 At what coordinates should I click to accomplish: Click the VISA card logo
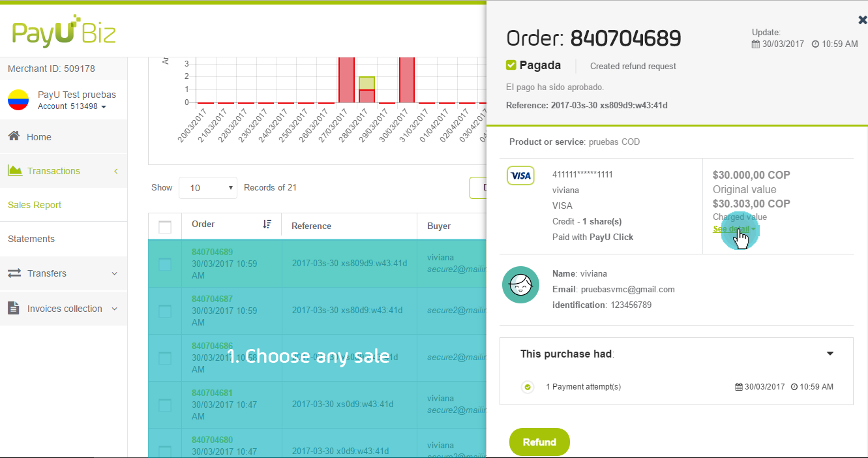[520, 176]
